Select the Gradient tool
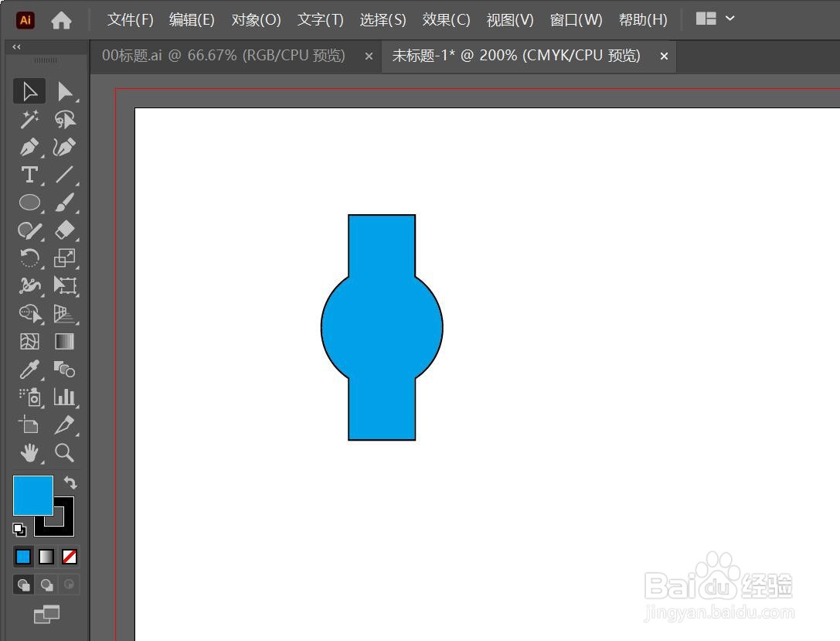The height and width of the screenshot is (641, 840). [x=65, y=342]
